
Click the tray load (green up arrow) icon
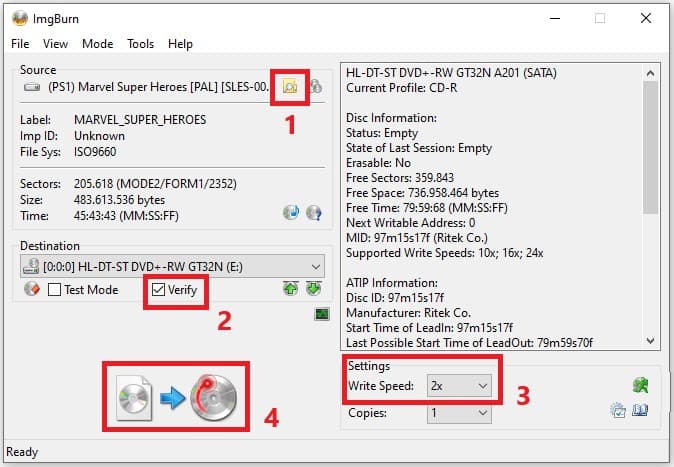click(x=291, y=290)
